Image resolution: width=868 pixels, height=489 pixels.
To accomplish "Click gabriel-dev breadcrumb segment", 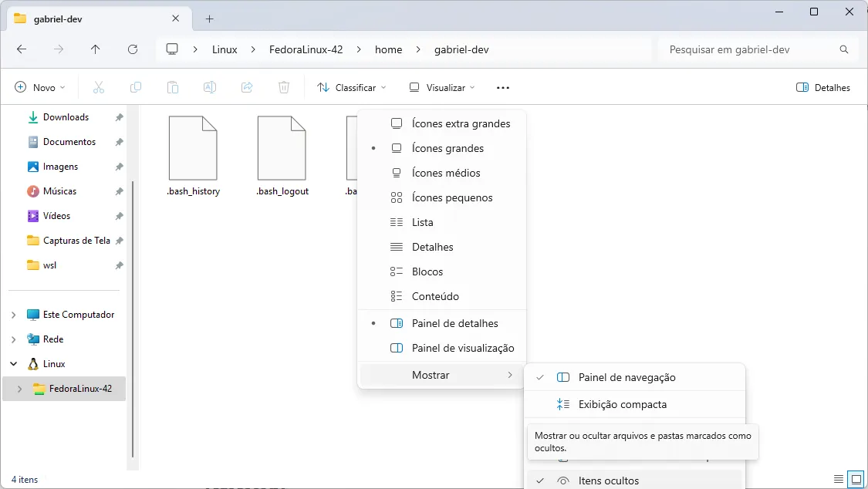I will (461, 49).
